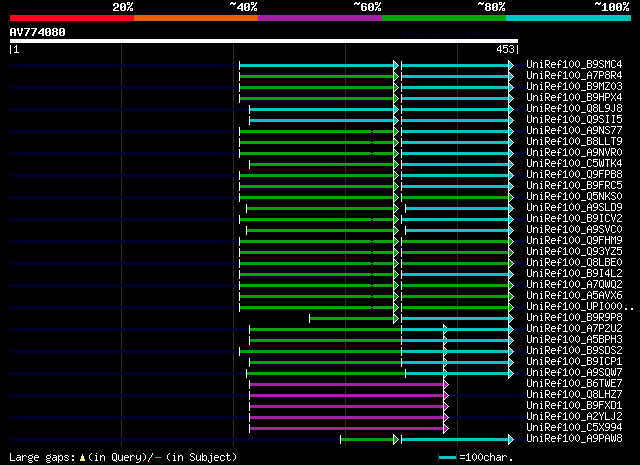Screen dimensions: 640x465
Task: Select hit UniRef100_B6TWE7
Action: point(574,384)
